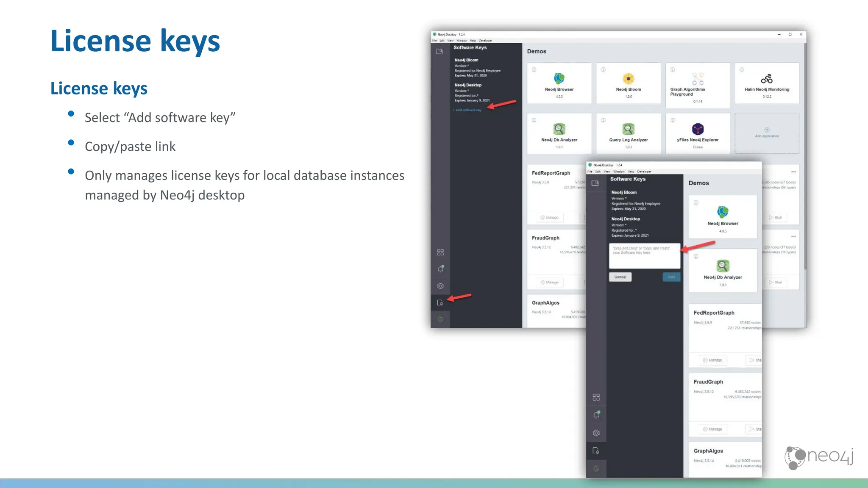This screenshot has height=488, width=868.
Task: Show info for Neo4j Browser tile, front window
Action: point(696,202)
